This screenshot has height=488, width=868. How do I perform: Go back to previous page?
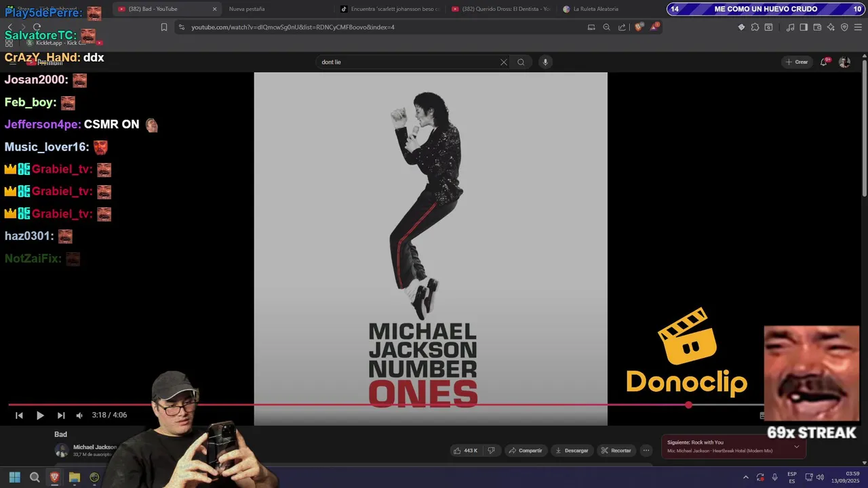click(x=9, y=27)
